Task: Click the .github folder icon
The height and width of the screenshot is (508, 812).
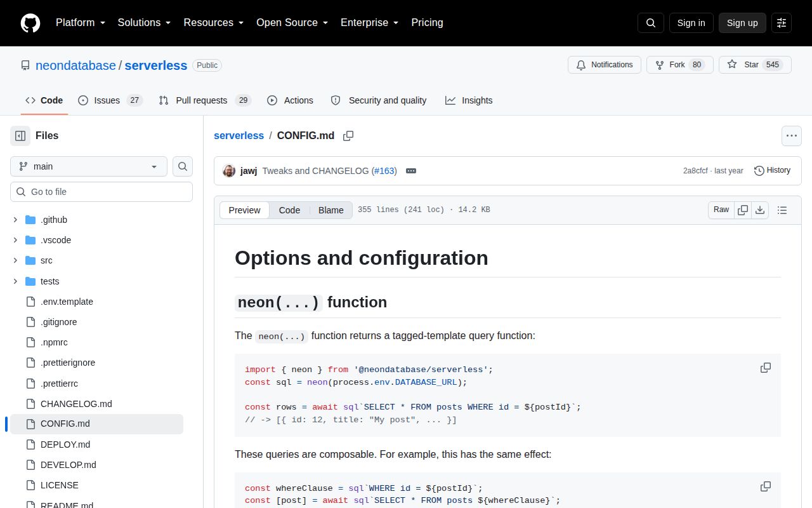Action: click(x=30, y=220)
